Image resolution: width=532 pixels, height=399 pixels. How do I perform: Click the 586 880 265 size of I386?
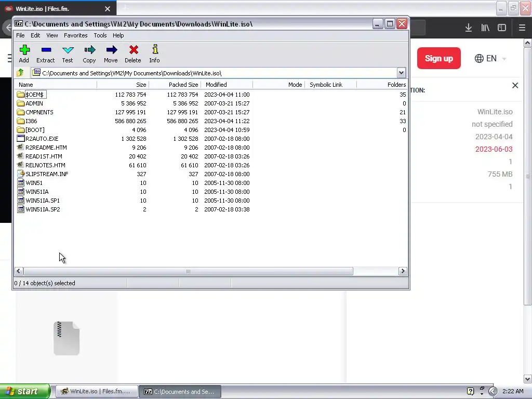click(x=130, y=121)
